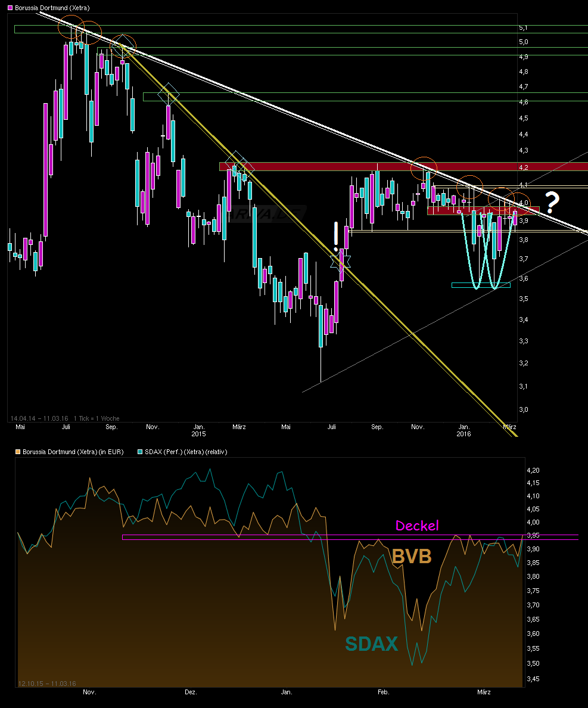Click the '3,55' value on the comparison chart axis

[x=533, y=648]
